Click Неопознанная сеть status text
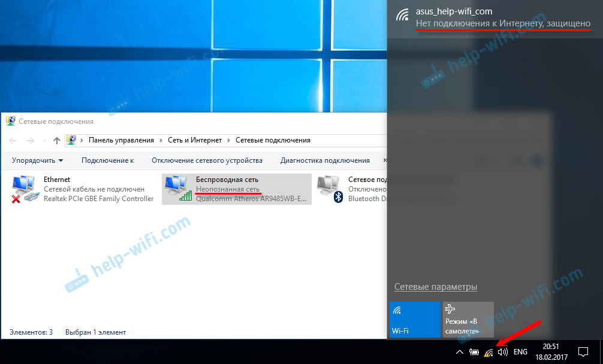Viewport: 603px width, 364px height. [228, 189]
